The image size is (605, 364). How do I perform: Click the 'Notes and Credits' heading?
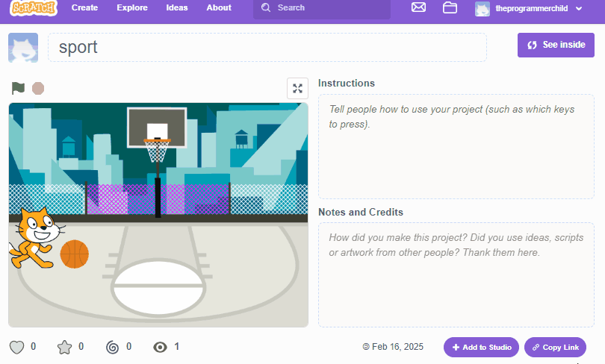(360, 213)
